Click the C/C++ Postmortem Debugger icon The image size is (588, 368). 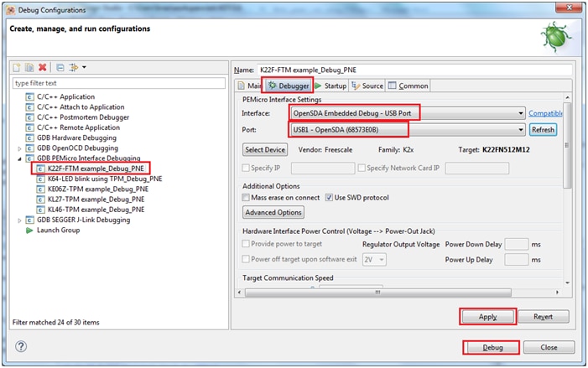(x=29, y=117)
